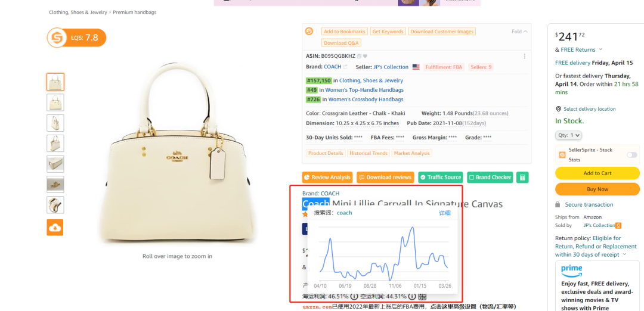The width and height of the screenshot is (644, 311).
Task: Click Download reviews button
Action: point(385,177)
